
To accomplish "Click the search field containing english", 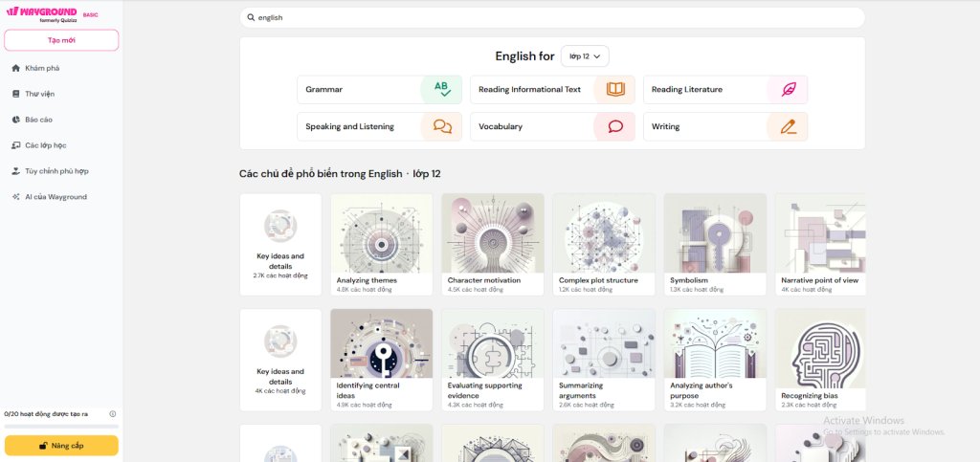I will (555, 17).
